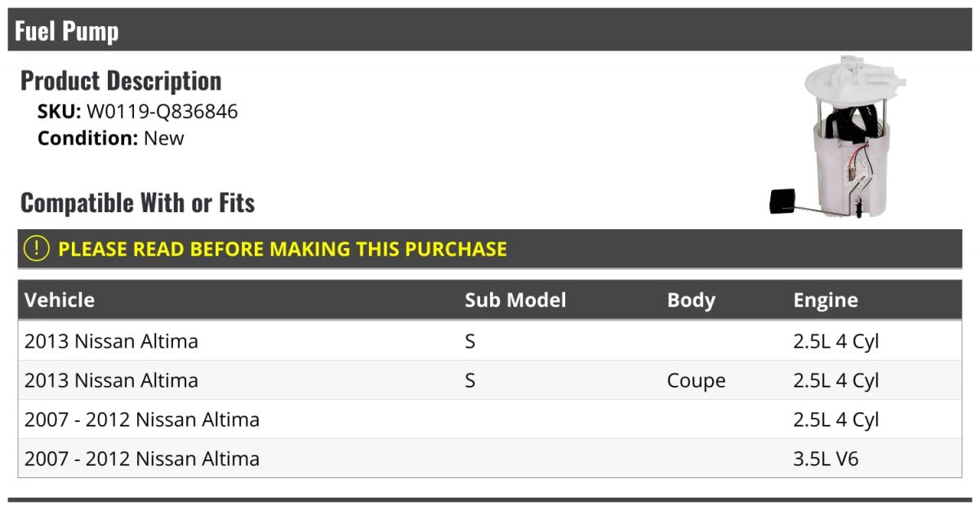Select first 2013 Nissan Altima row

(490, 341)
